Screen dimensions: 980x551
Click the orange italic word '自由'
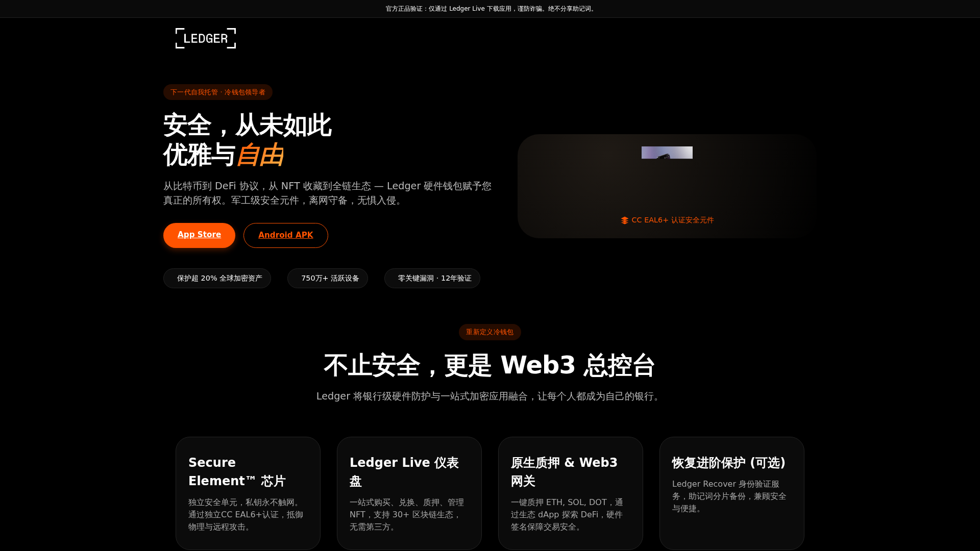[259, 155]
